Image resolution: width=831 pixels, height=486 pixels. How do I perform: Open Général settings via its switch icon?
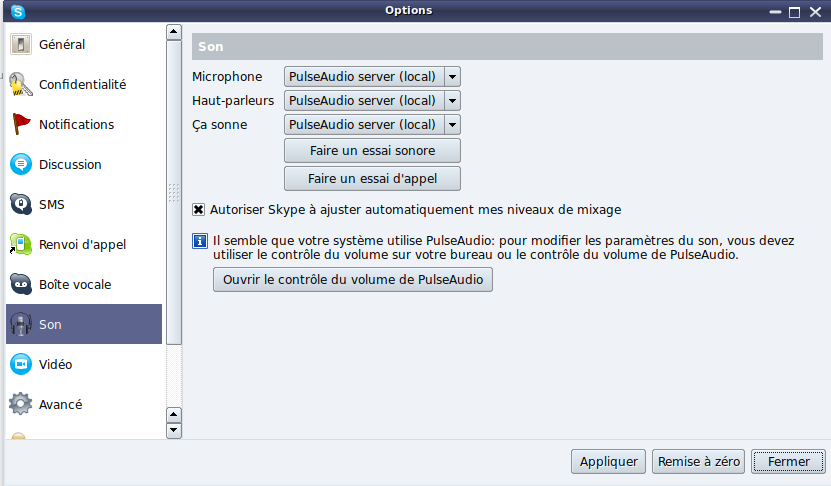tap(21, 45)
